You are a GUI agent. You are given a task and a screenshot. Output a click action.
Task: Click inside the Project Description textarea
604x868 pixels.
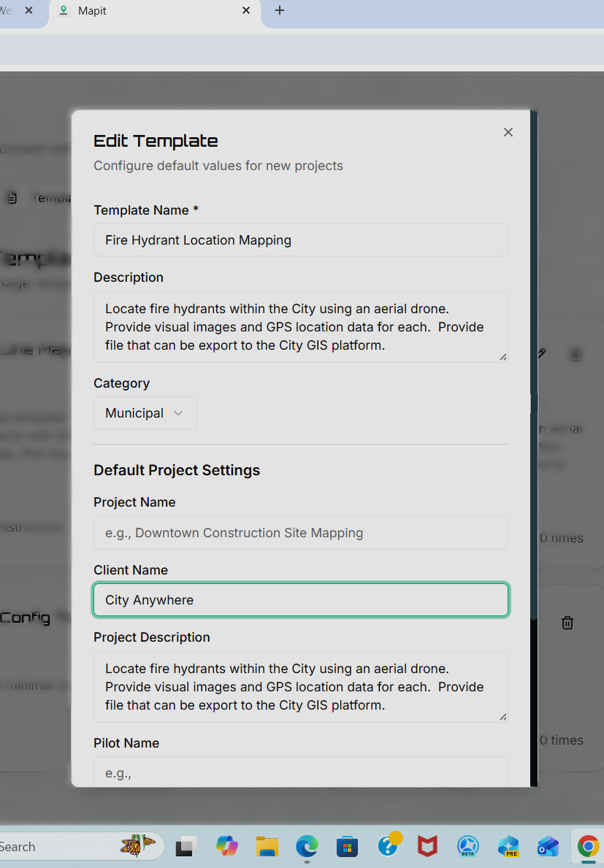[x=300, y=686]
